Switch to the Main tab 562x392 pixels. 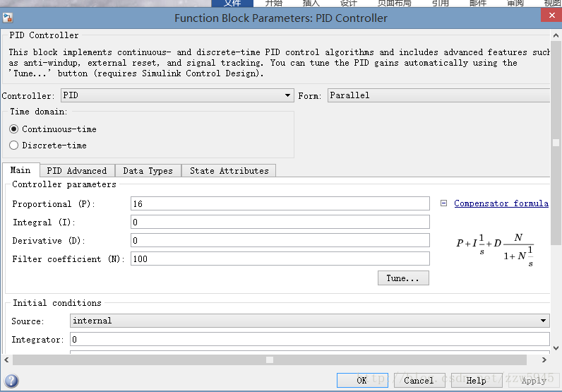pos(20,170)
